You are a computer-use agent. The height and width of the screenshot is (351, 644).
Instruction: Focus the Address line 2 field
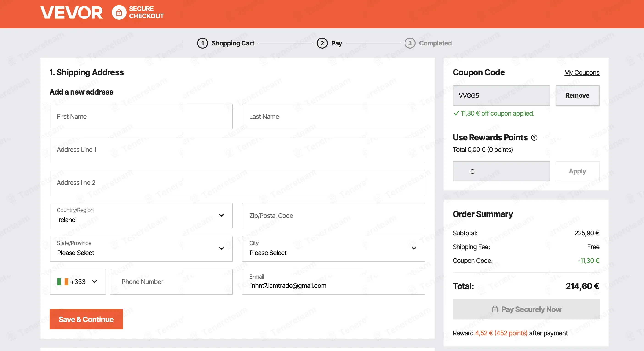pyautogui.click(x=237, y=183)
